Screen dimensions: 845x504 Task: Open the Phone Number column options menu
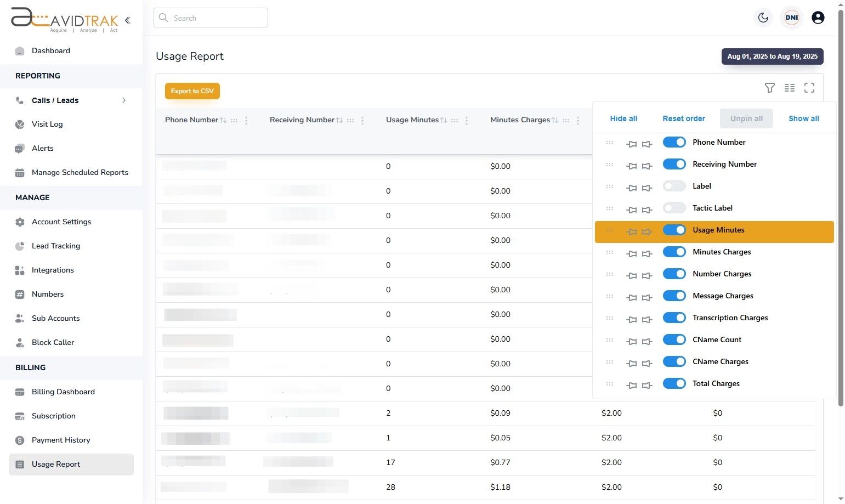point(246,120)
